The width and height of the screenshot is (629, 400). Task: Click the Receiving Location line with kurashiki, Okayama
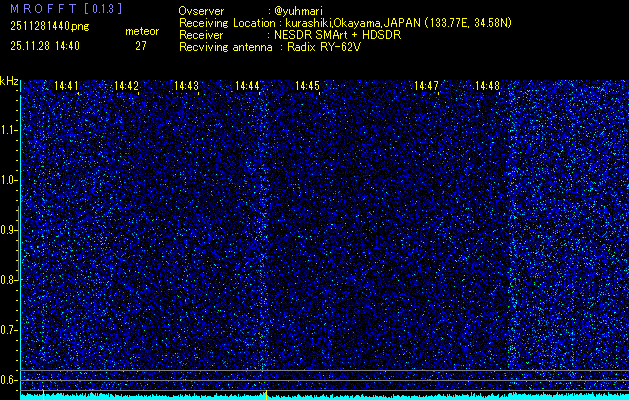tap(345, 23)
